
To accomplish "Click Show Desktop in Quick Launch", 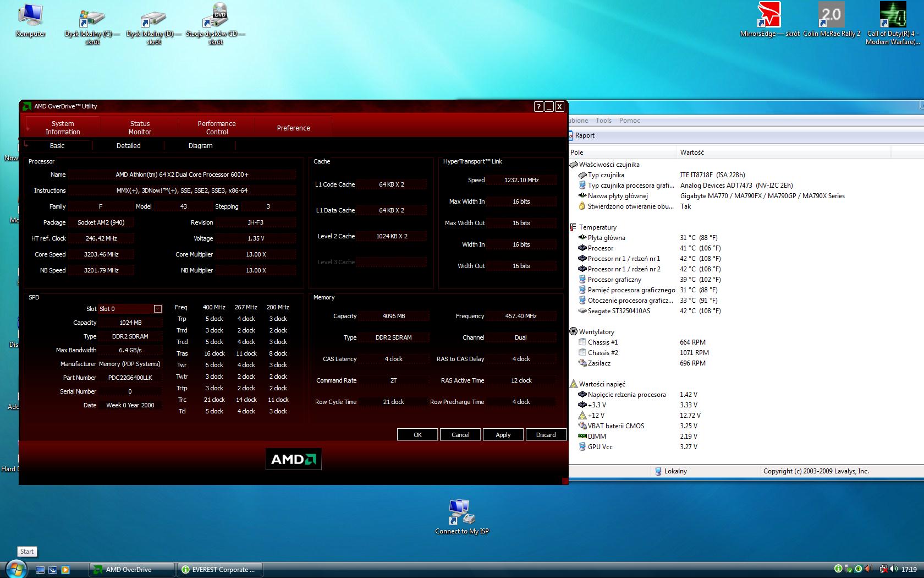I will click(x=40, y=570).
